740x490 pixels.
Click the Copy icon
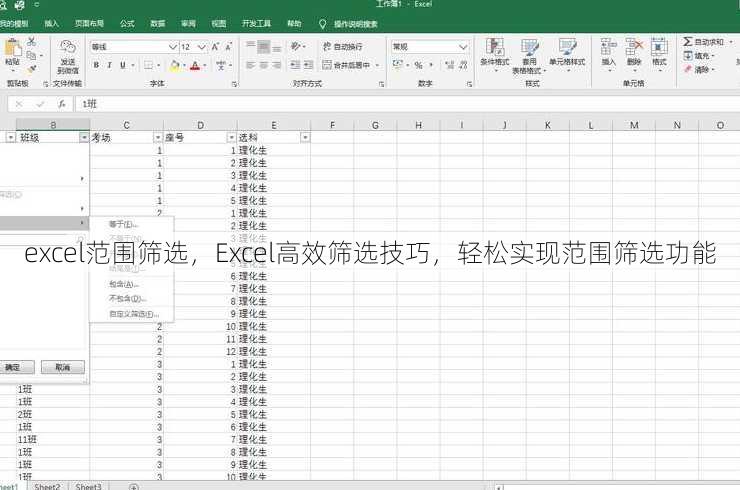[x=32, y=56]
